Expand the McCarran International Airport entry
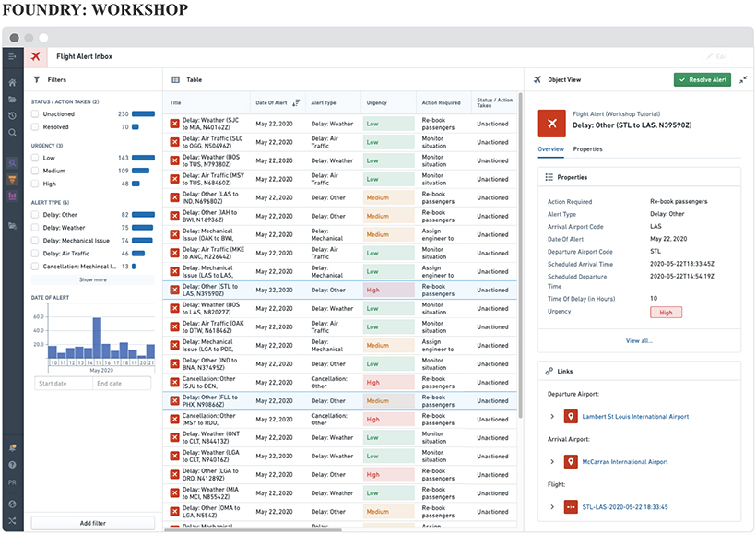 [x=552, y=461]
